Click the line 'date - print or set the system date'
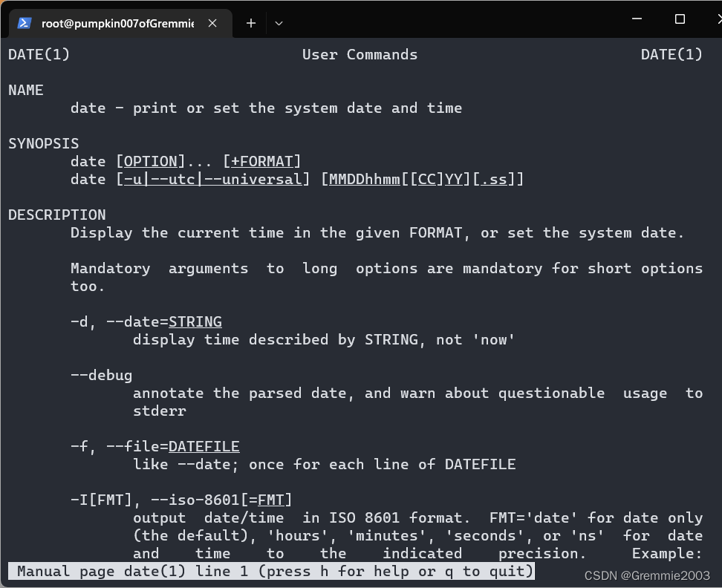Screen dimensions: 722x588 point(266,108)
